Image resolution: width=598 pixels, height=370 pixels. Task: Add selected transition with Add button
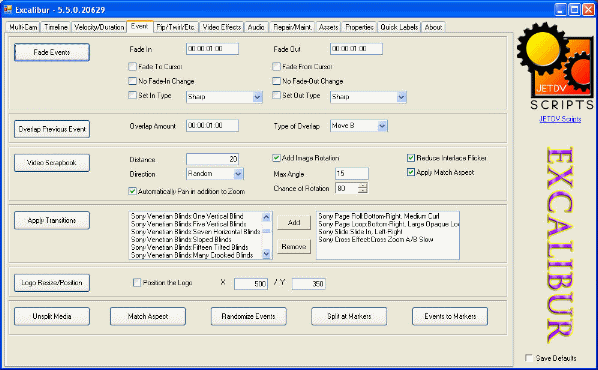point(294,222)
